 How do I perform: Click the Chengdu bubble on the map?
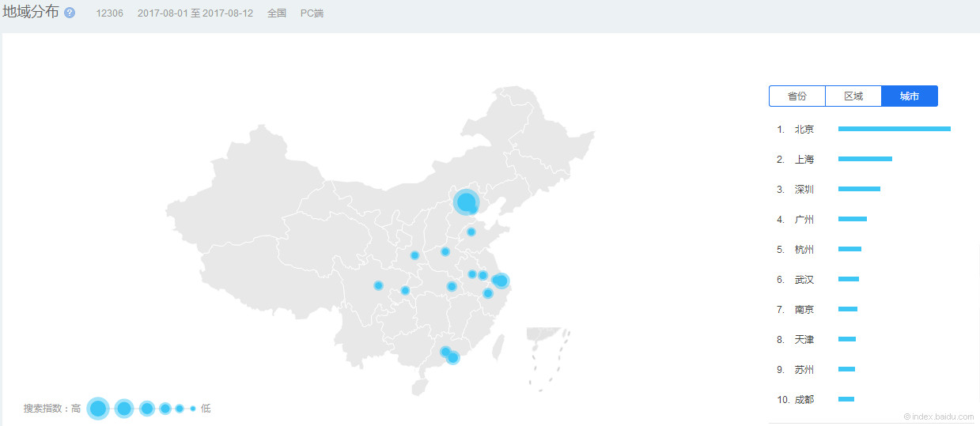pos(378,285)
